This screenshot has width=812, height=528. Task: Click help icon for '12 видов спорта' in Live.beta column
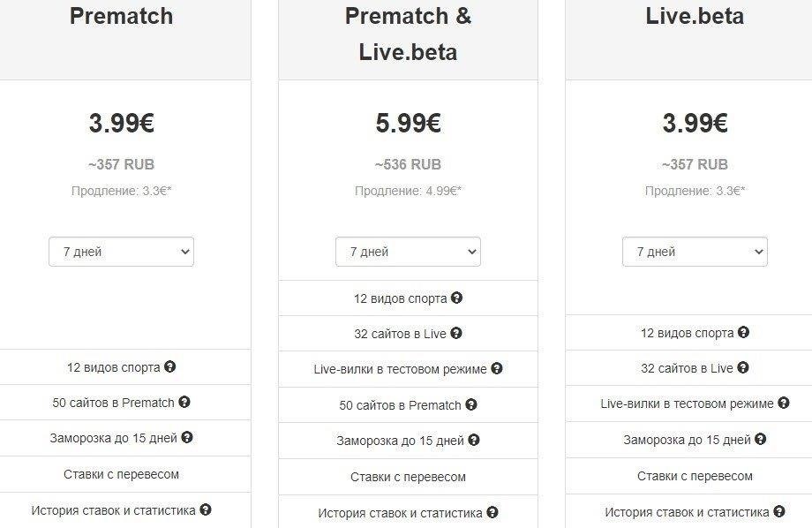click(743, 332)
